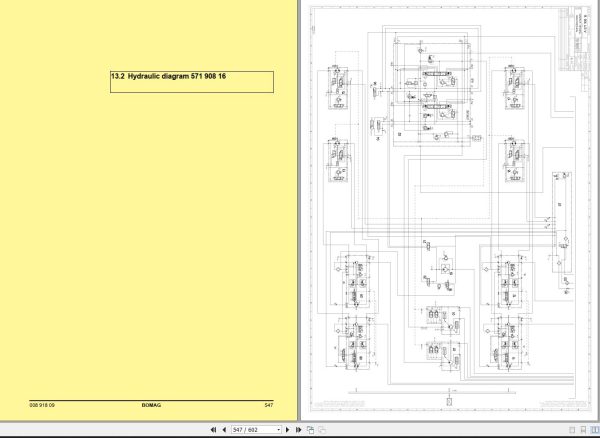Click the page number field showing 547 / 602
Screen dimensions: 600x438
[254, 430]
